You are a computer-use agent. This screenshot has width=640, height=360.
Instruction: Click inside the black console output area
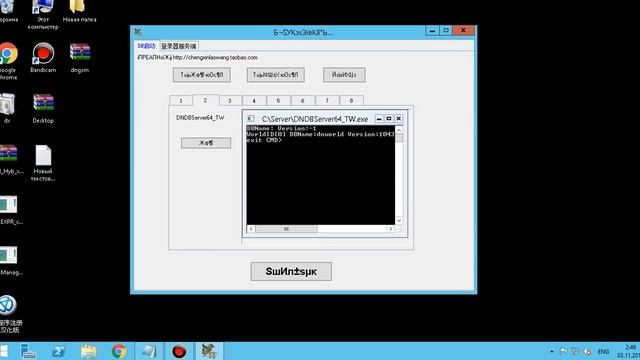(321, 176)
